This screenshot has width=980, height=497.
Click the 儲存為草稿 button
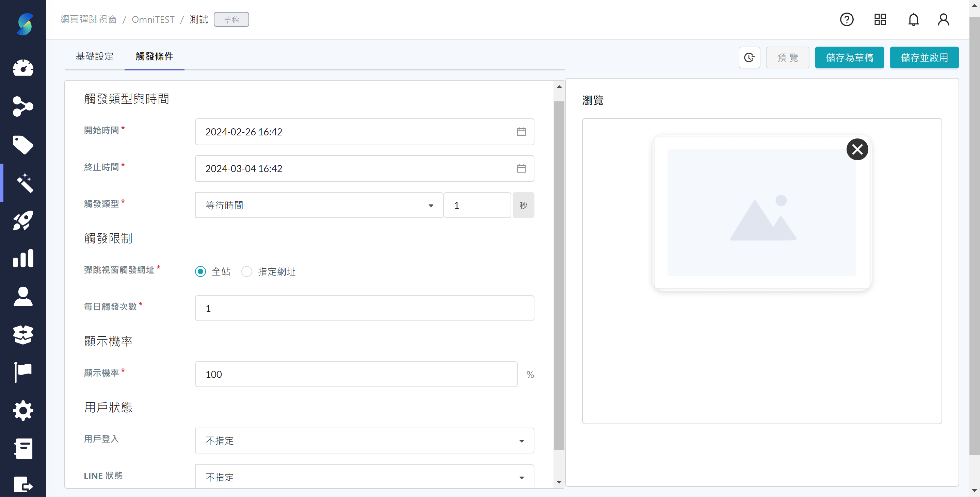pos(850,57)
